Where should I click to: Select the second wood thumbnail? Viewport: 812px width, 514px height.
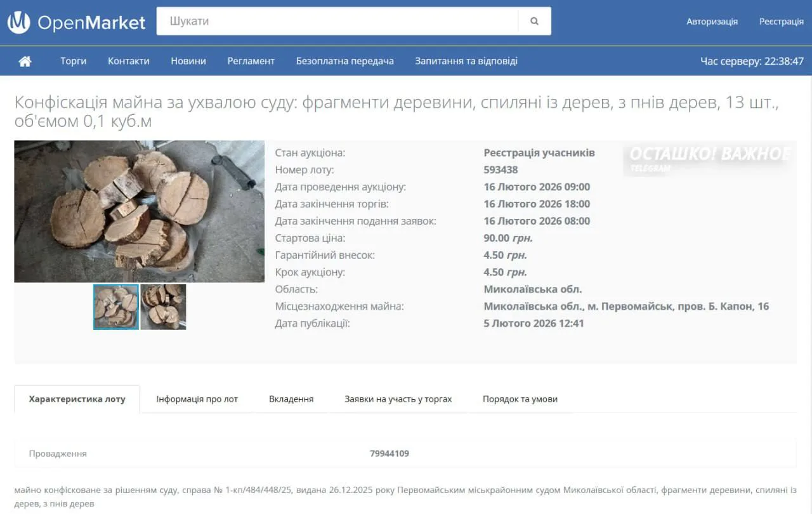pyautogui.click(x=163, y=307)
